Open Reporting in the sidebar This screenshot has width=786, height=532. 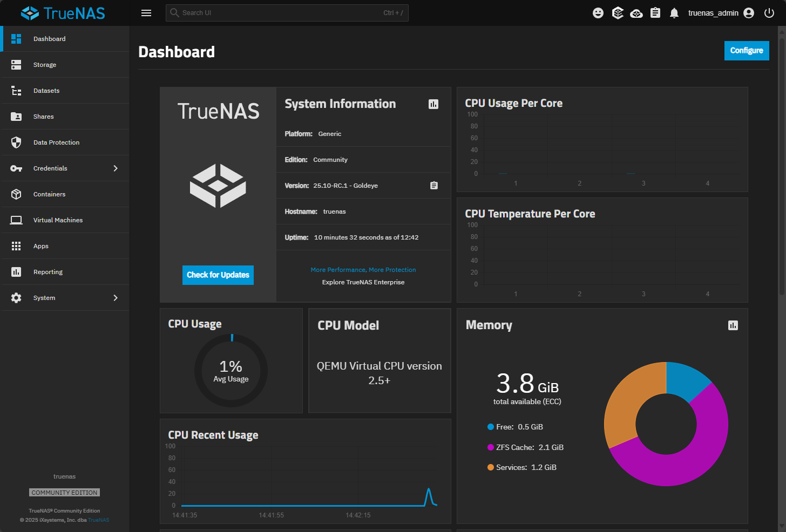[x=65, y=272]
